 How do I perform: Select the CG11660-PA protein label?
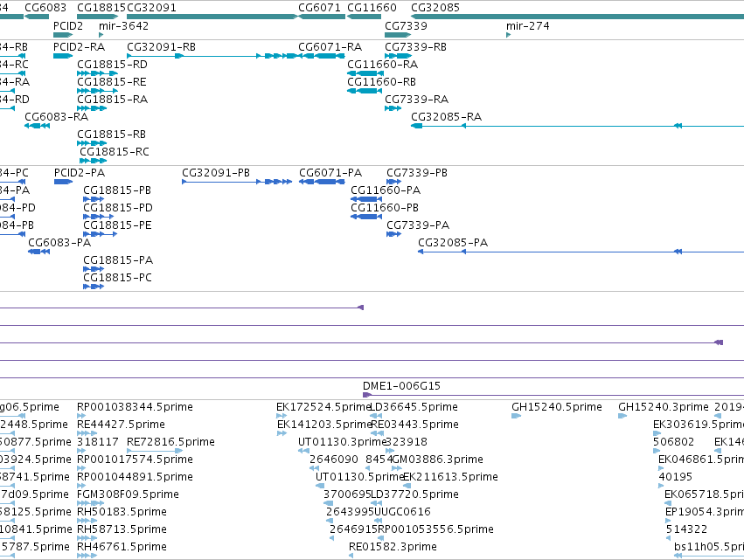[x=386, y=190]
